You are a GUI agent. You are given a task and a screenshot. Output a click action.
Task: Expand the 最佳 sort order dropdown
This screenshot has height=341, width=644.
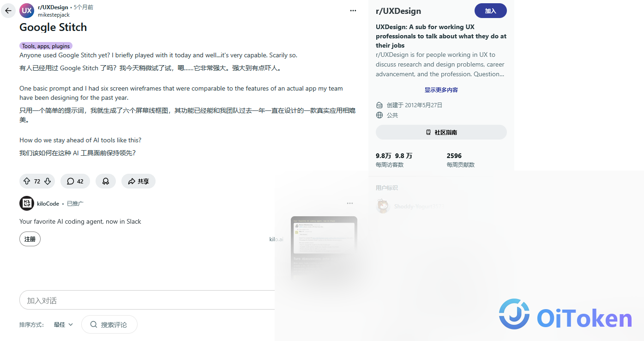click(x=63, y=325)
